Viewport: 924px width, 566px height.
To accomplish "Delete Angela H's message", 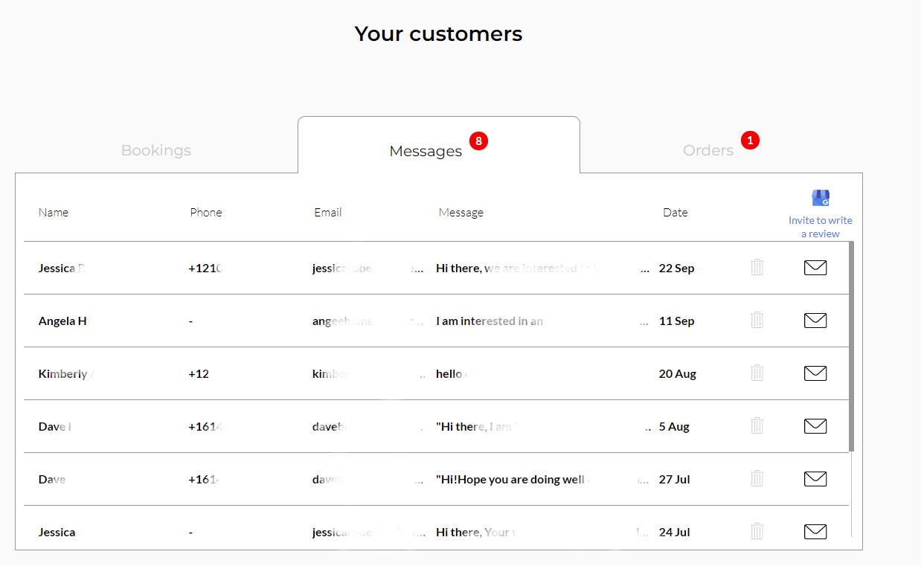I will point(757,319).
